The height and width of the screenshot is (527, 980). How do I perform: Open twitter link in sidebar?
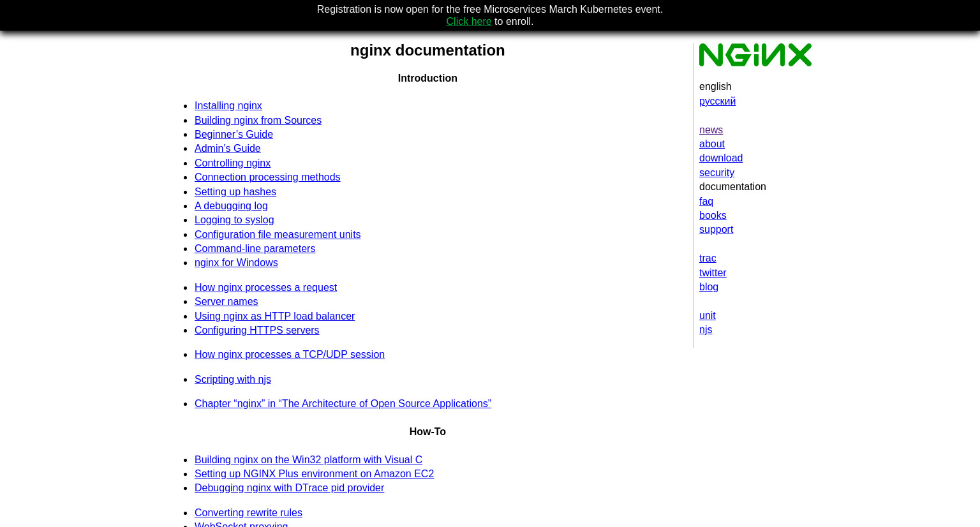coord(713,273)
